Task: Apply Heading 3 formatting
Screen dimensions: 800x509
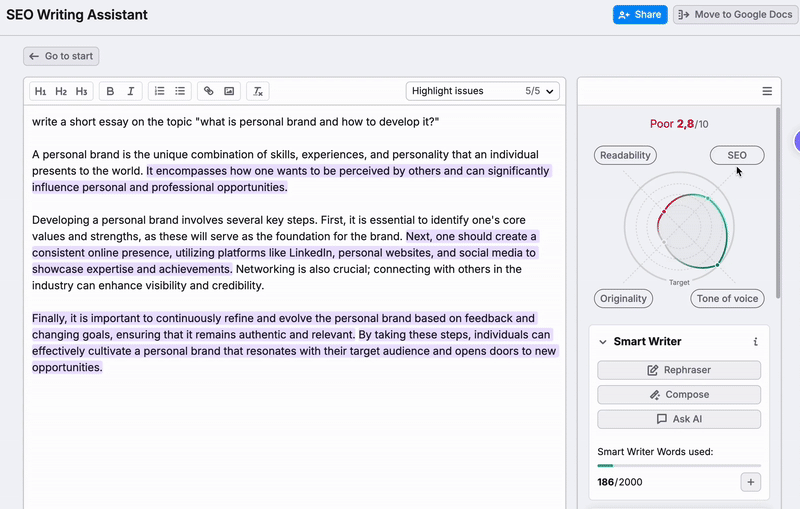Action: coord(81,91)
